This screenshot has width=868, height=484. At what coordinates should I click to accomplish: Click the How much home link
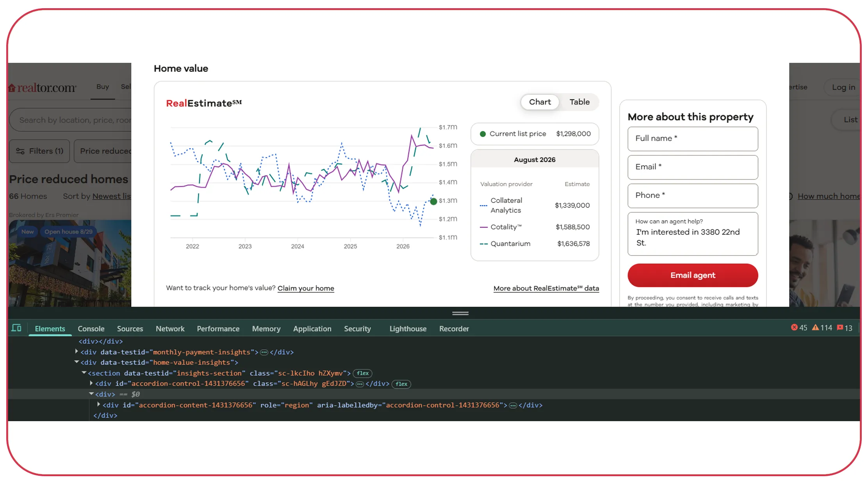coord(829,196)
